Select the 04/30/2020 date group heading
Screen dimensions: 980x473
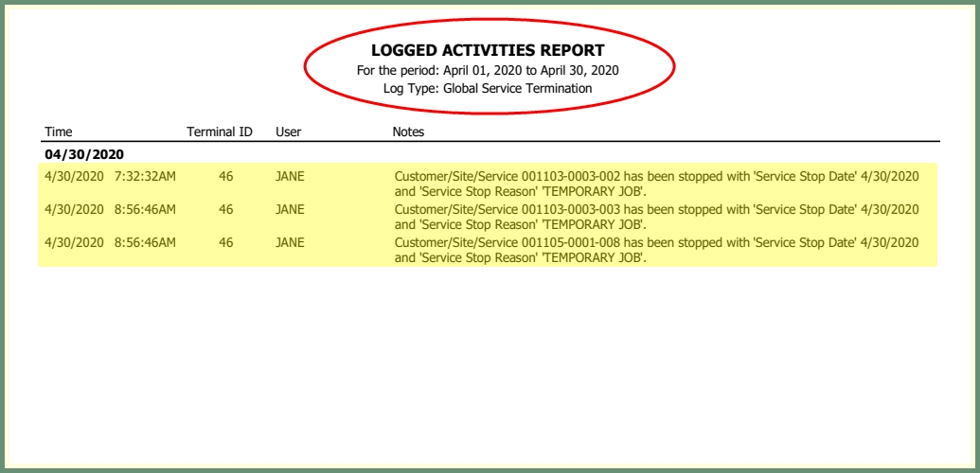(x=84, y=153)
